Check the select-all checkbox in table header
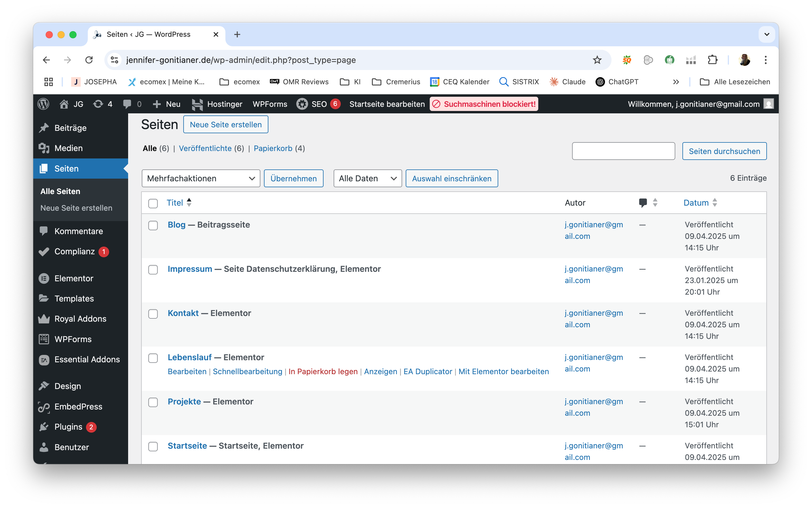The width and height of the screenshot is (812, 508). (x=153, y=203)
